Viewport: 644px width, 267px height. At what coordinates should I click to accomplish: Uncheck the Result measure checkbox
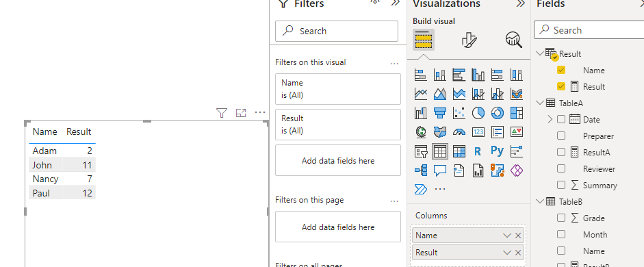point(561,87)
